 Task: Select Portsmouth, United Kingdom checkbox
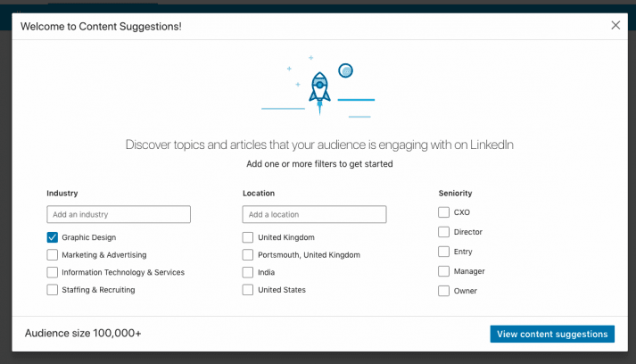click(248, 255)
